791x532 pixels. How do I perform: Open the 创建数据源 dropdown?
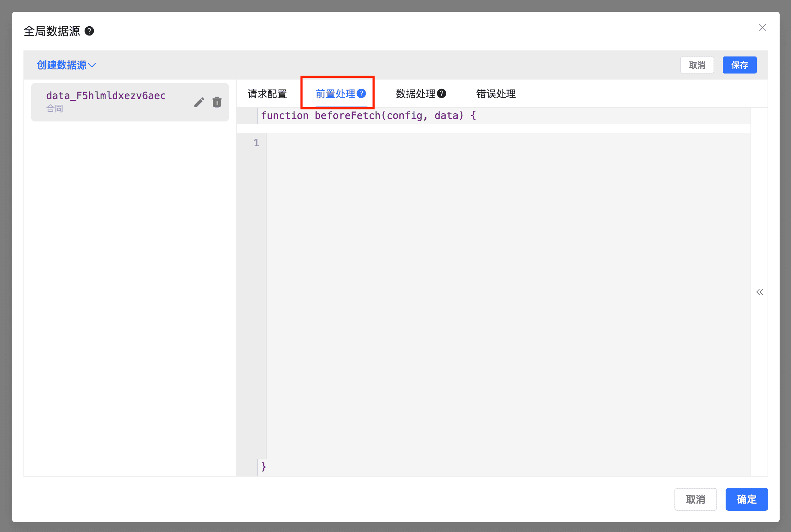(66, 65)
